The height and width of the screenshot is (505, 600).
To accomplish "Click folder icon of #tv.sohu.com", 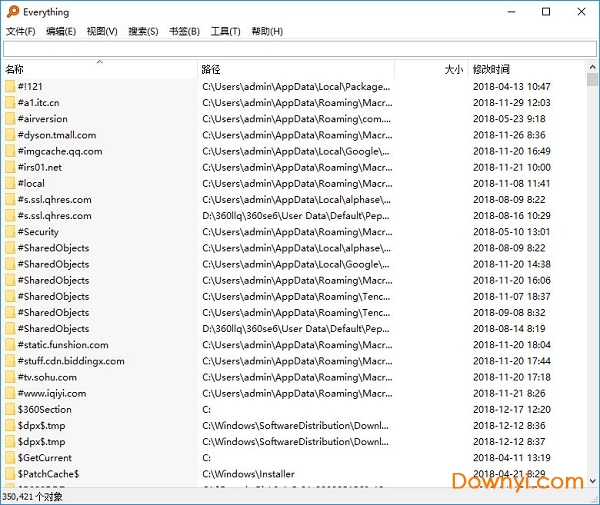I will [x=10, y=377].
